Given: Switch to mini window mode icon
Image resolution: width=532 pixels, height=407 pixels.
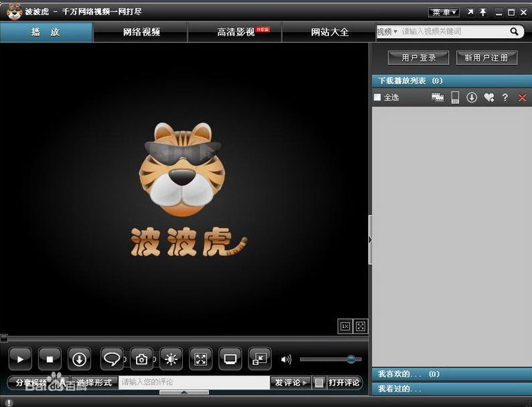Looking at the screenshot, I should click(x=260, y=359).
